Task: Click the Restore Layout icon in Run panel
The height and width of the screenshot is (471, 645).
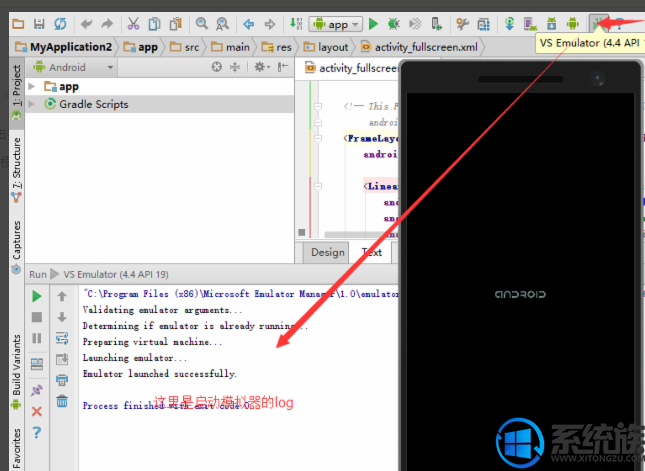Action: point(37,364)
